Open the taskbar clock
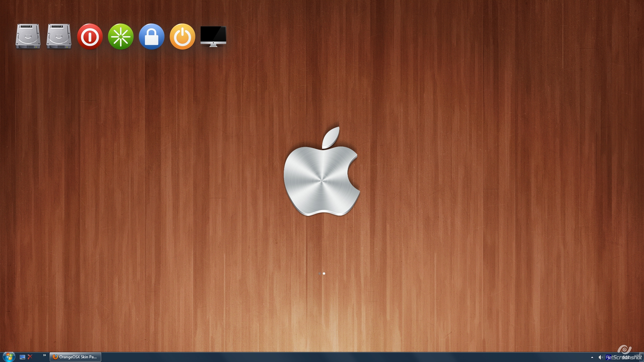Viewport: 644px width, 362px height. tap(626, 357)
